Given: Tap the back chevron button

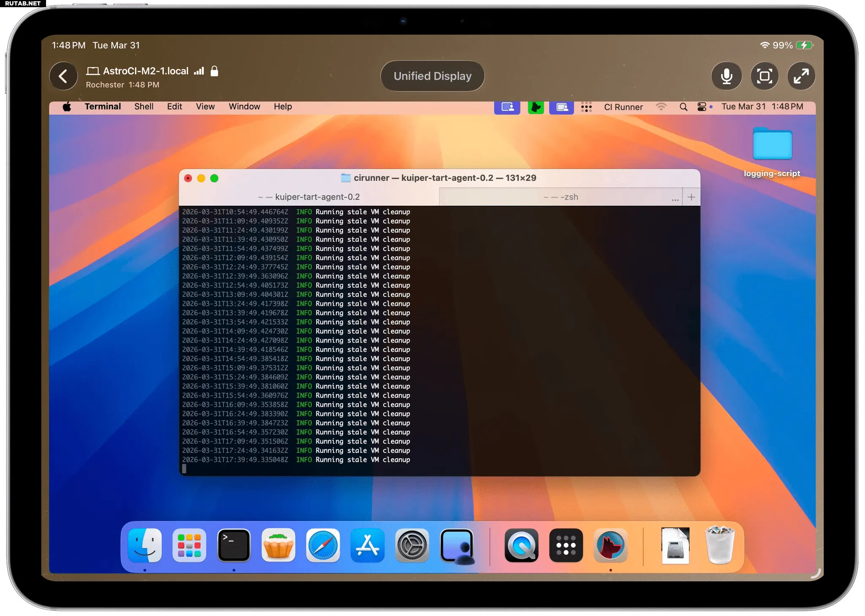Looking at the screenshot, I should (x=63, y=76).
